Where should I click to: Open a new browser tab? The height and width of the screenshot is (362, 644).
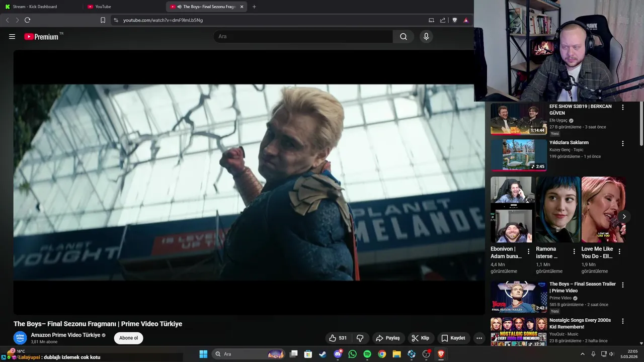pos(254,7)
